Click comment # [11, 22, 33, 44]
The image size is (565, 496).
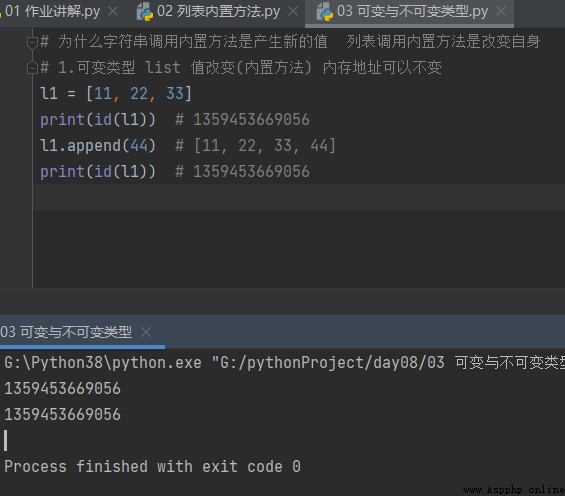255,146
